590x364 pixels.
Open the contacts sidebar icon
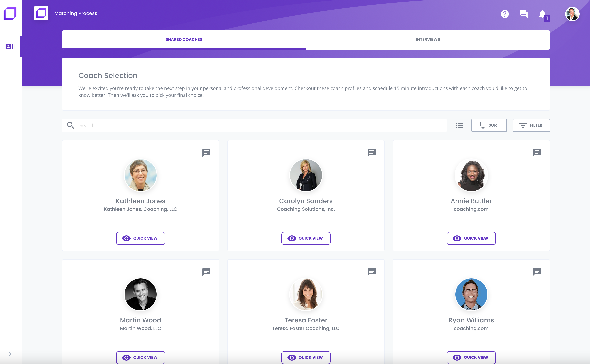click(x=10, y=46)
